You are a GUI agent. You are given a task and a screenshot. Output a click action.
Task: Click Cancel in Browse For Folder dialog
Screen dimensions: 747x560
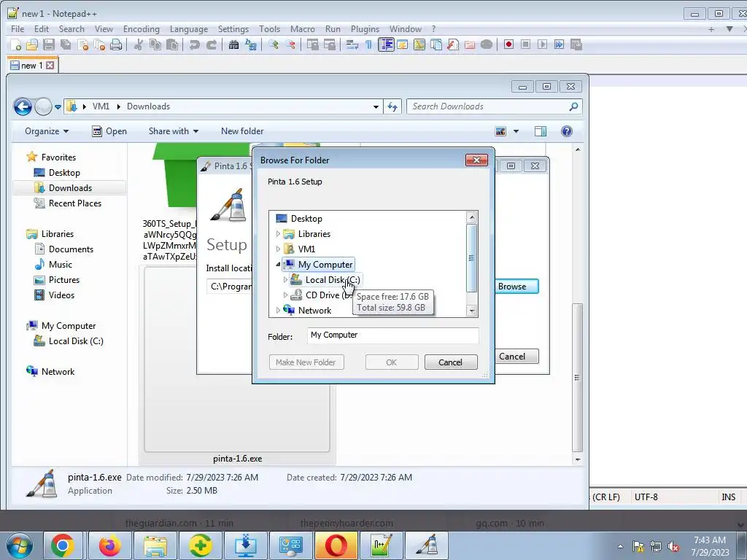[x=451, y=362]
